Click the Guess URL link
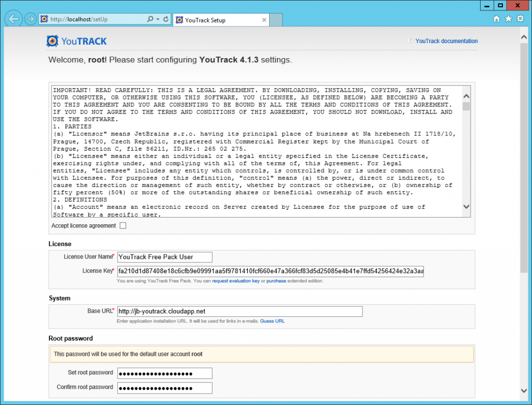532x405 pixels. click(272, 321)
